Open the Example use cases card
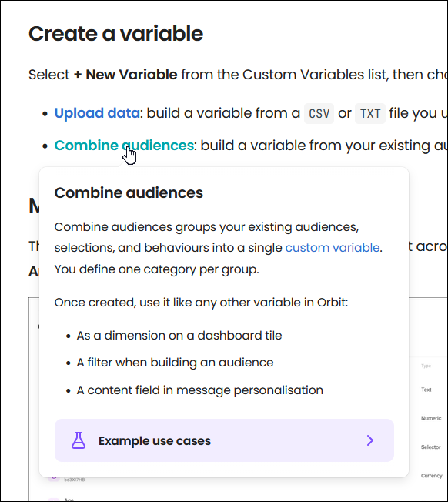Image resolution: width=448 pixels, height=502 pixels. 224,440
